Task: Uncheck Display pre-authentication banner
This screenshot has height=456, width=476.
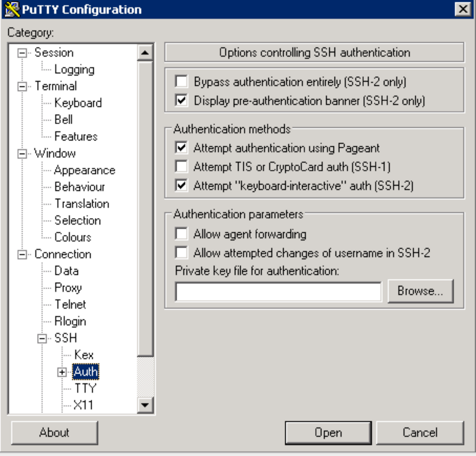Action: (181, 100)
